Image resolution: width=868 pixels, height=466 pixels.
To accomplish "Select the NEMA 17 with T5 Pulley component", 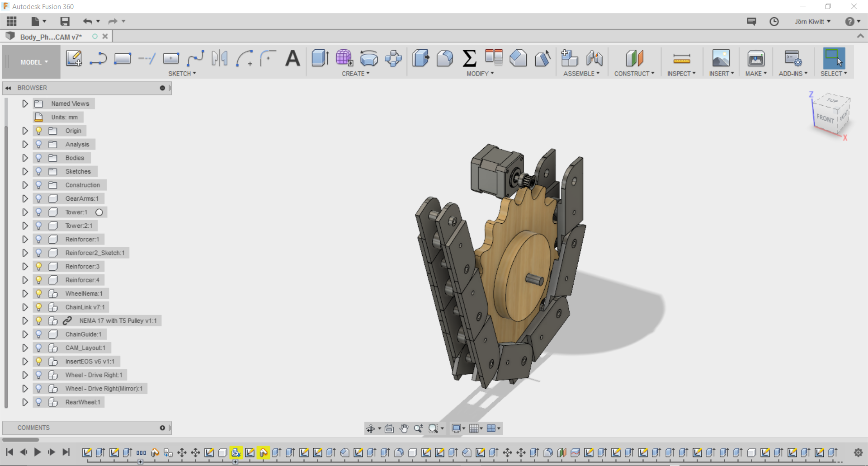I will pos(118,320).
